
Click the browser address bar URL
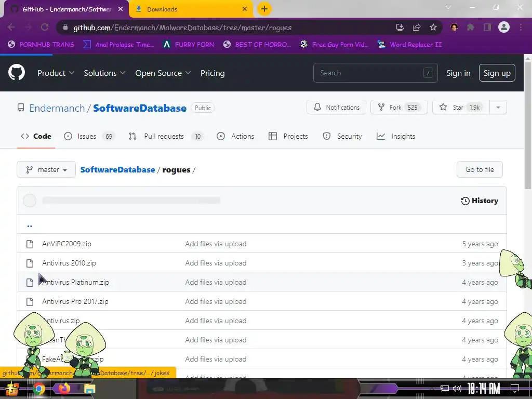tap(182, 28)
